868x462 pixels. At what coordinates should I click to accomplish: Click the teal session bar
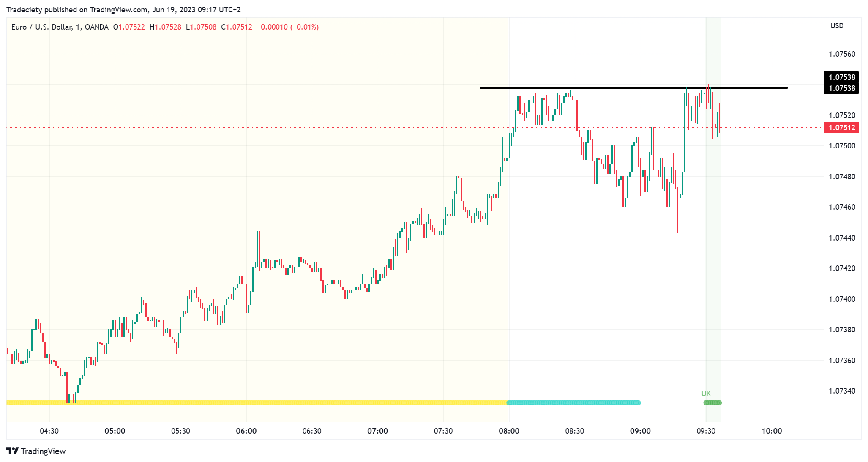(573, 403)
